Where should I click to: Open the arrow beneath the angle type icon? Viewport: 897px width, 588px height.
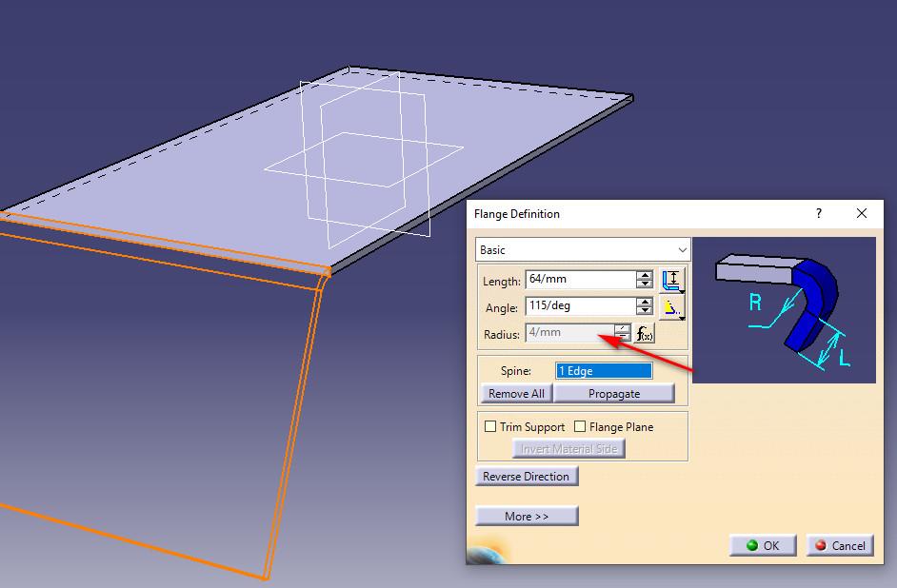tap(682, 318)
